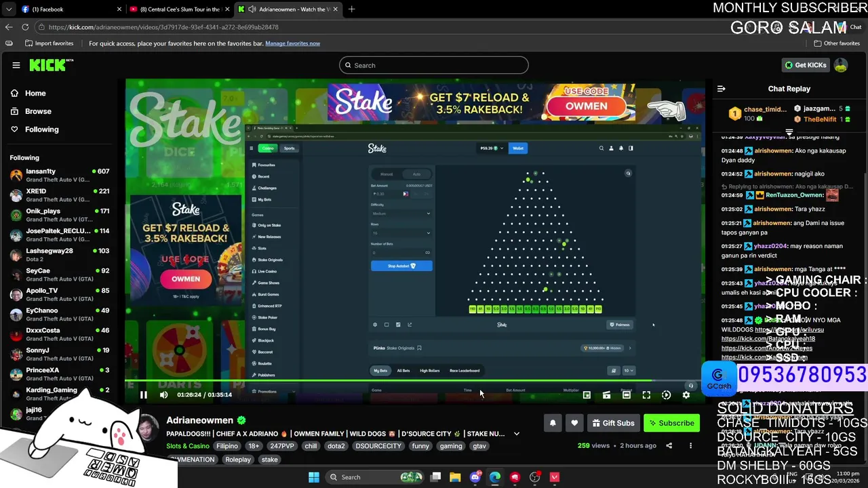This screenshot has height=488, width=868.
Task: Mute Kick tab via speaker icon
Action: coord(252,9)
